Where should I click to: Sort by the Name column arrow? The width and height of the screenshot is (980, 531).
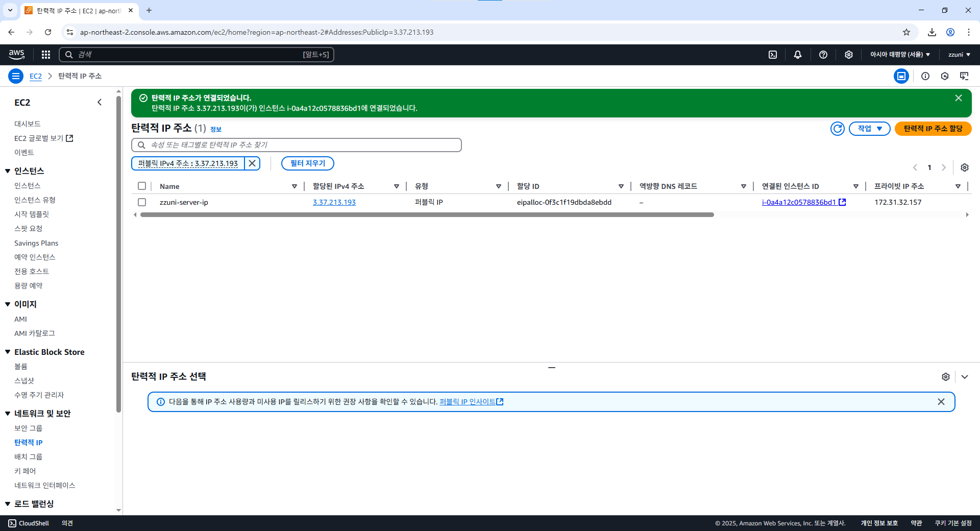click(x=295, y=186)
